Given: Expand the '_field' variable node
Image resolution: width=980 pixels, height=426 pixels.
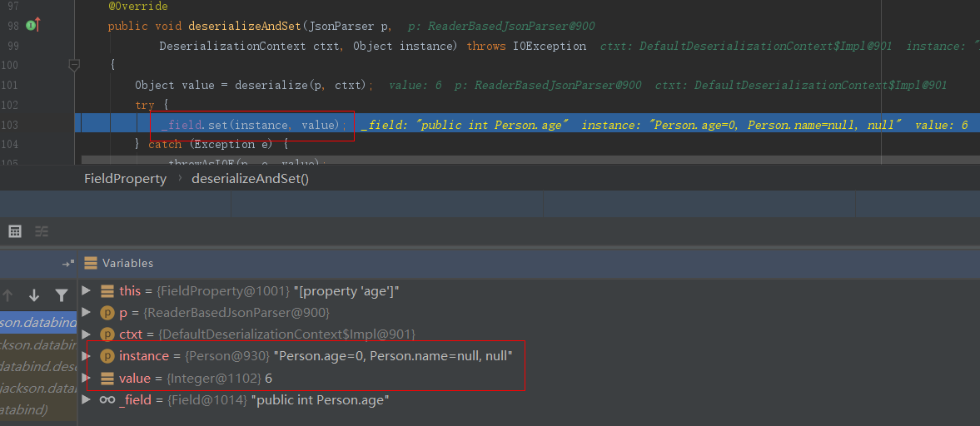Looking at the screenshot, I should point(87,399).
